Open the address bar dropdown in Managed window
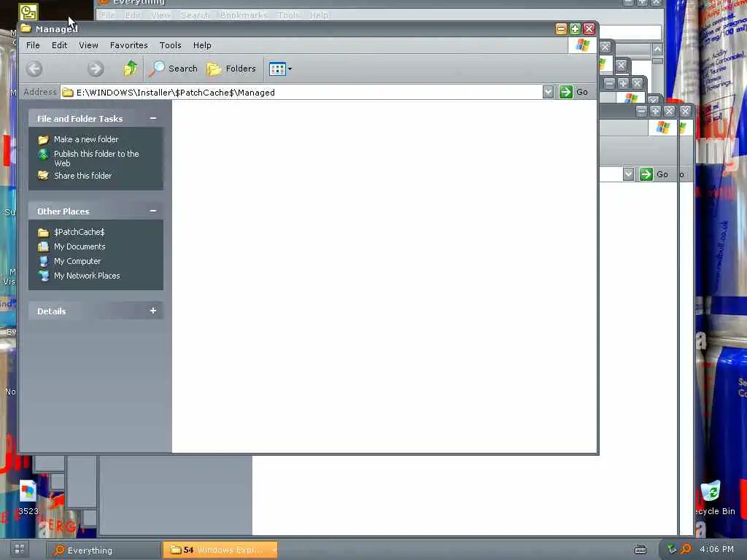The image size is (747, 560). click(548, 92)
